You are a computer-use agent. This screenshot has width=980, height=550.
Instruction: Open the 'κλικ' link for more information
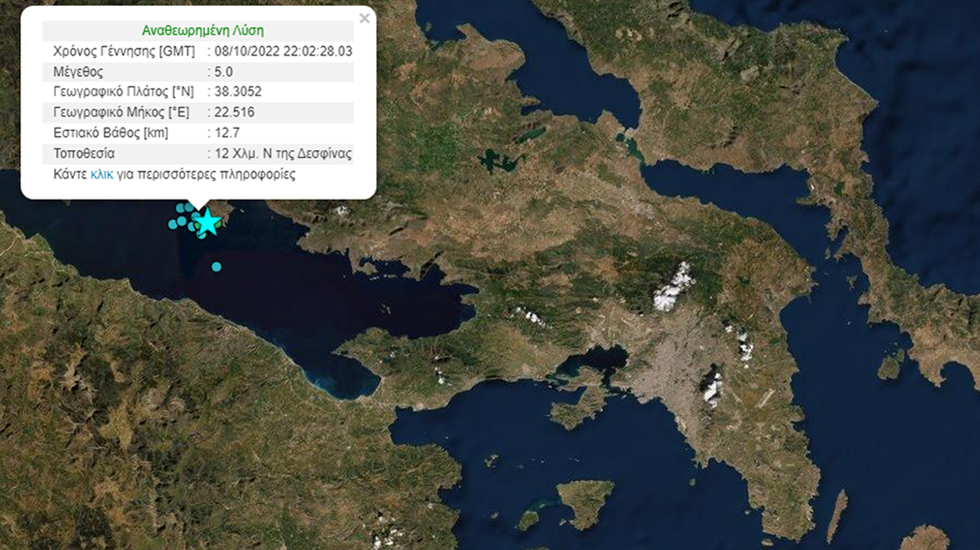coord(102,174)
